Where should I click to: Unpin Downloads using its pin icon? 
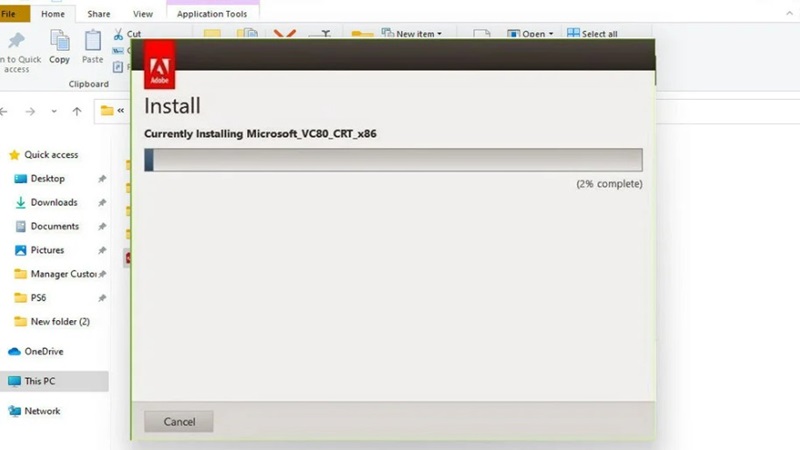tap(102, 203)
